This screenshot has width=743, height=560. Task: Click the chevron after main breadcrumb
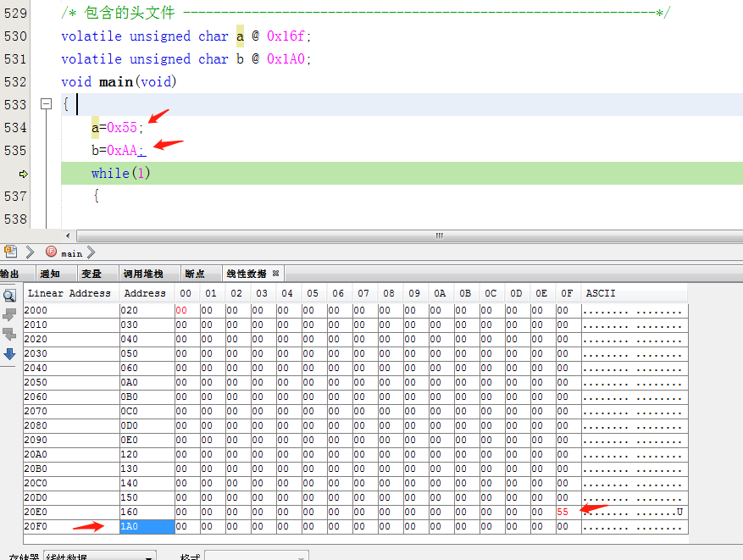pyautogui.click(x=91, y=252)
